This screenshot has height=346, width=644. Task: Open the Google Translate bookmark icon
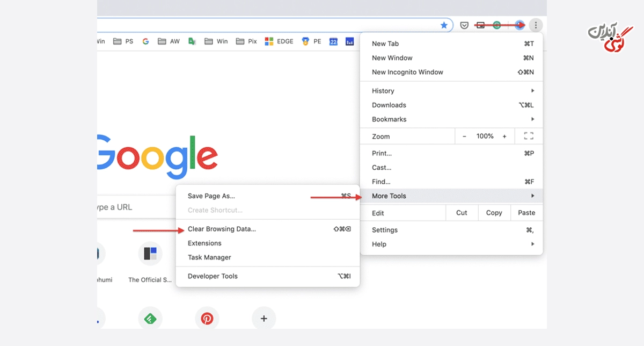[x=192, y=41]
